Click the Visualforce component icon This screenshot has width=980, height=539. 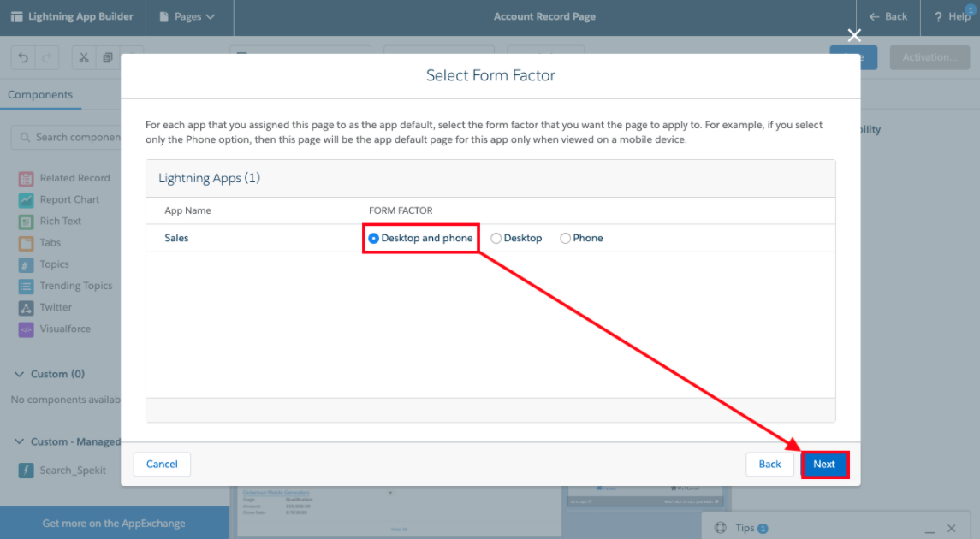(x=24, y=329)
